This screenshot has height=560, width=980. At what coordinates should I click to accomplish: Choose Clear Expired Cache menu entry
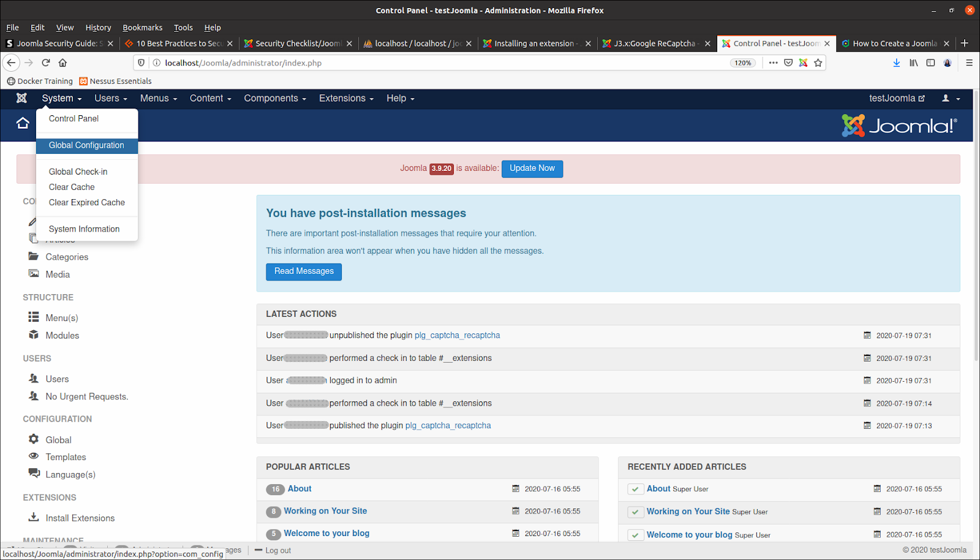[87, 202]
